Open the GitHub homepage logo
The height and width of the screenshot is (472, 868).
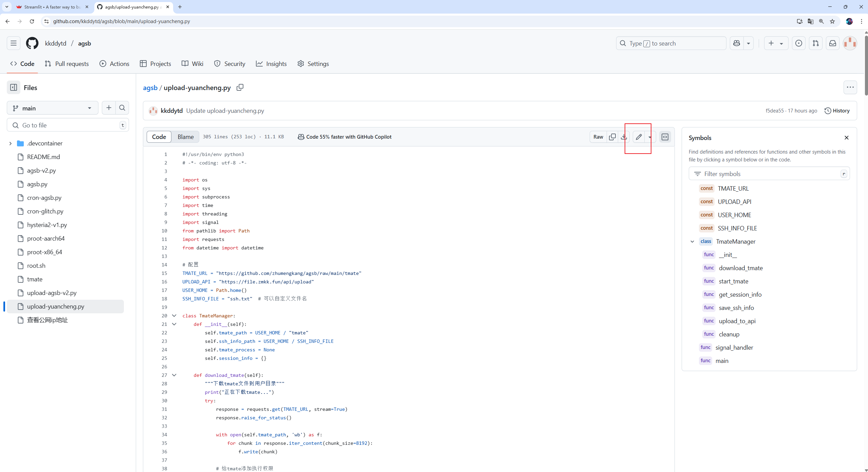pyautogui.click(x=32, y=43)
